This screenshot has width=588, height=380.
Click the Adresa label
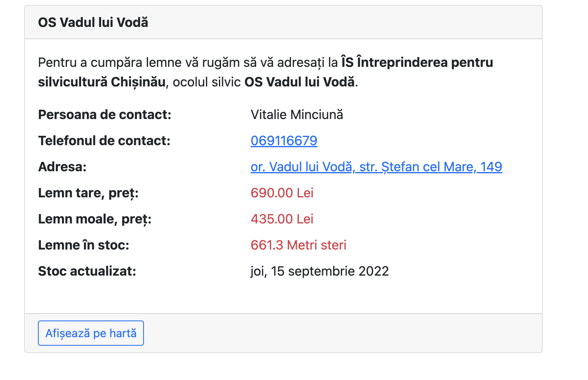(x=62, y=167)
